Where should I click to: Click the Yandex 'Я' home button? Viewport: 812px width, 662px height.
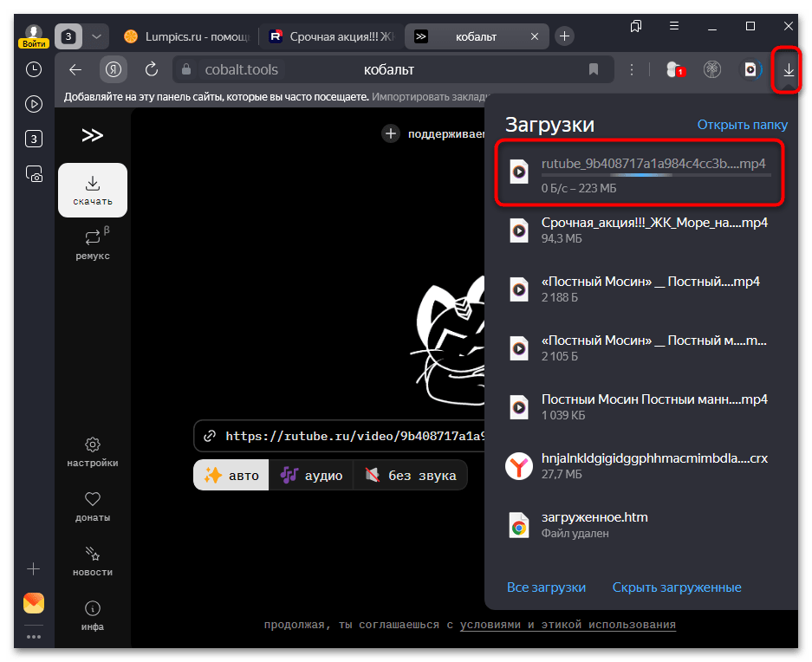pos(114,69)
